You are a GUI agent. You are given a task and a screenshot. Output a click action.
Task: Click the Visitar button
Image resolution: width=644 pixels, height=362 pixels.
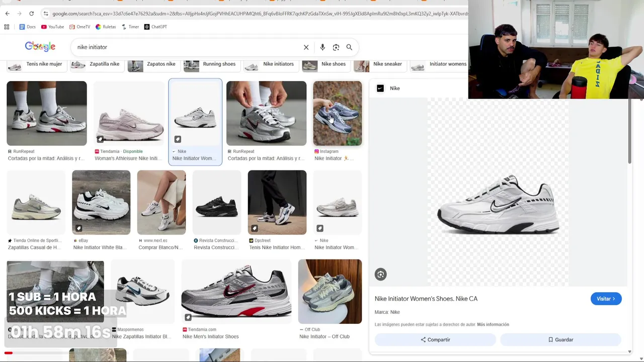coord(606,299)
